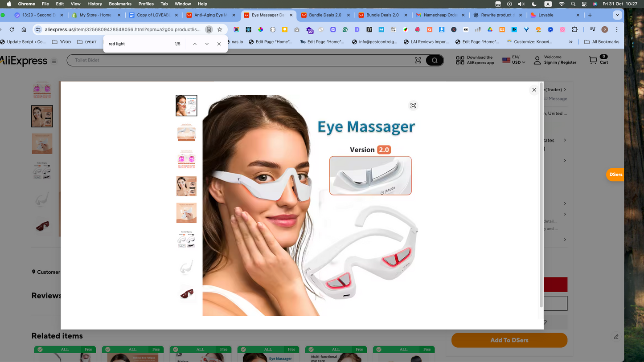Open the DSers orange side panel tab
644x362 pixels.
[615, 175]
